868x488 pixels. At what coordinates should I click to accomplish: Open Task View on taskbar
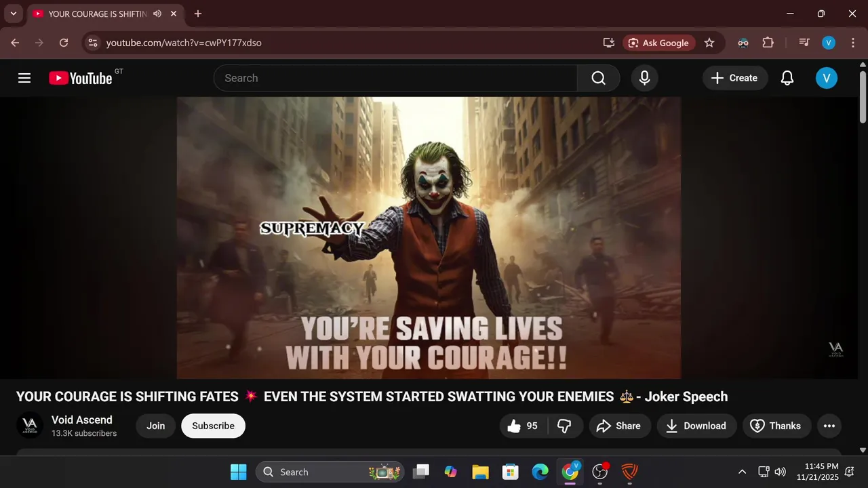422,472
